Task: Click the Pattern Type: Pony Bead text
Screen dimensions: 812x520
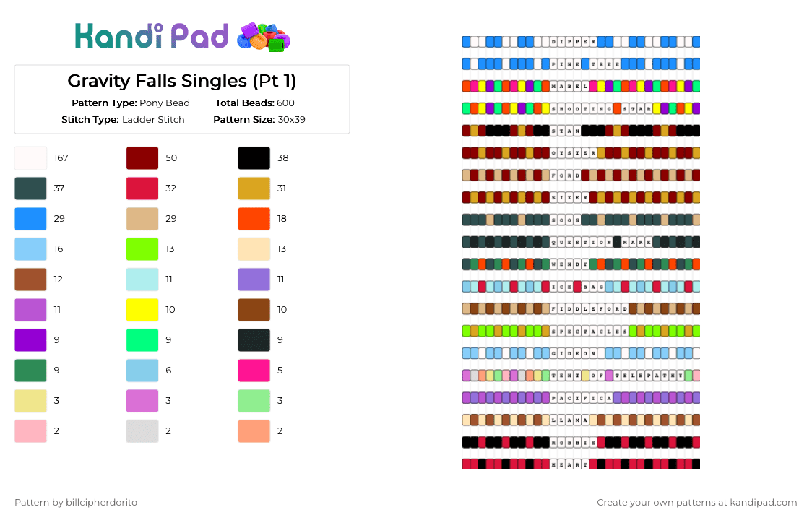Action: [131, 103]
